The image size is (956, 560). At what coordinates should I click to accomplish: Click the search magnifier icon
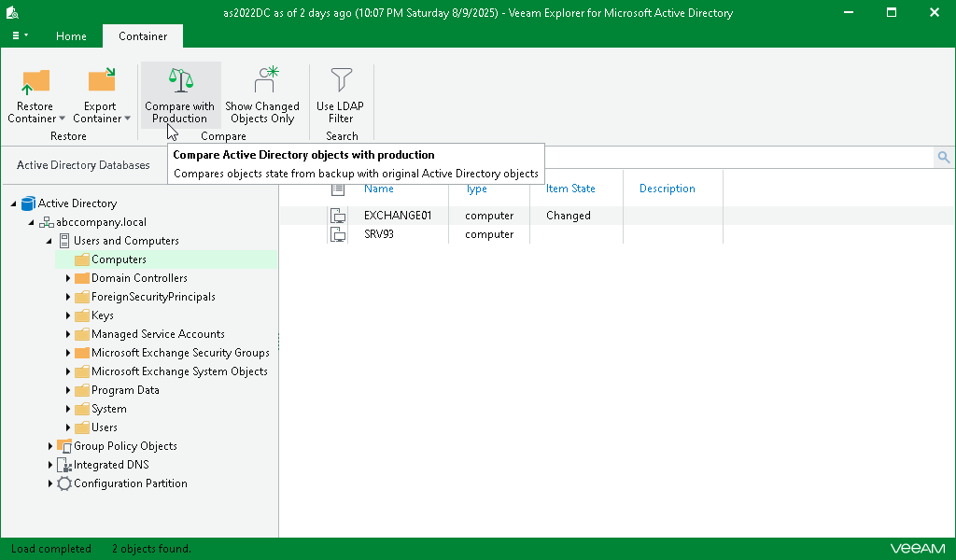[x=943, y=157]
